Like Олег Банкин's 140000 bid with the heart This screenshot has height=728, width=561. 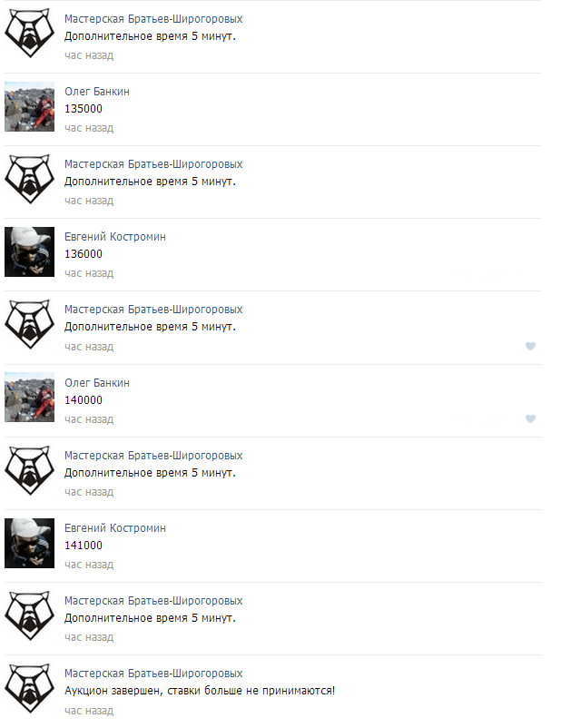coord(530,418)
